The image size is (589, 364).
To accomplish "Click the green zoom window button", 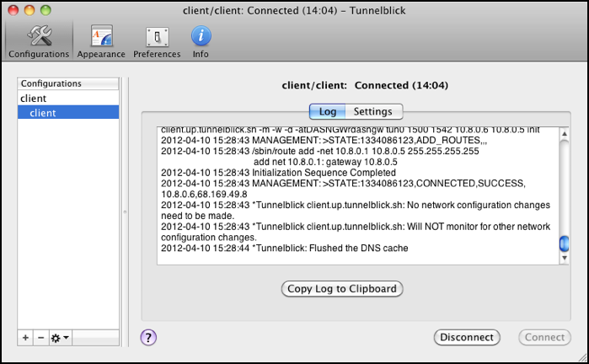I will click(45, 10).
